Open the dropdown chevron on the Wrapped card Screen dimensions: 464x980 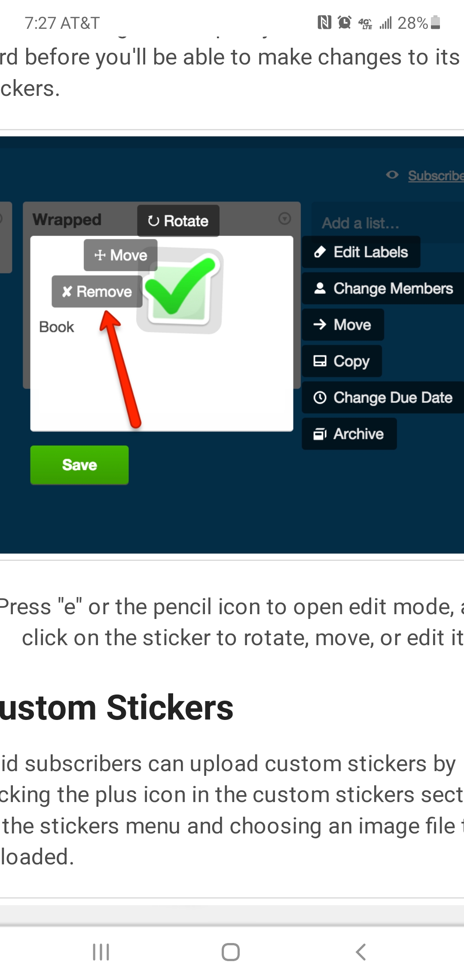(285, 219)
